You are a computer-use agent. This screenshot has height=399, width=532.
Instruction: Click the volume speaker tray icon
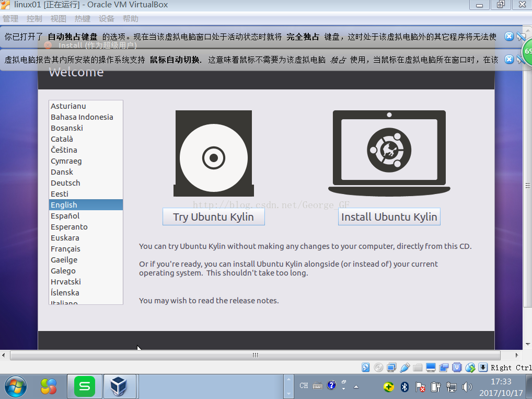point(467,387)
